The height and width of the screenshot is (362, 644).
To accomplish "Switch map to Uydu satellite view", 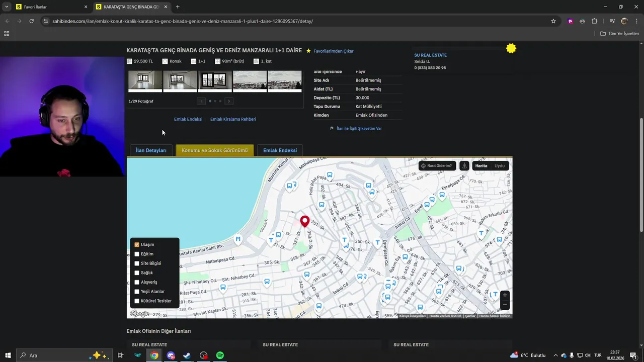I will click(500, 165).
